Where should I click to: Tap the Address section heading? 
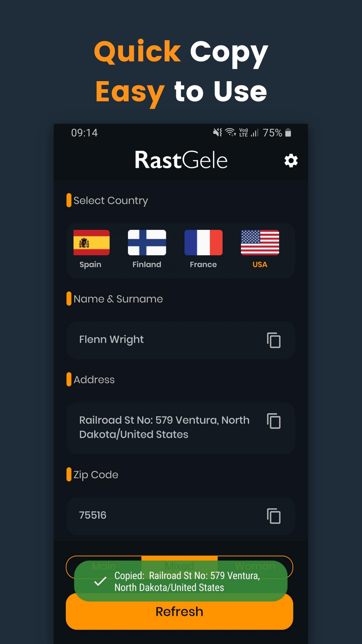coord(94,380)
